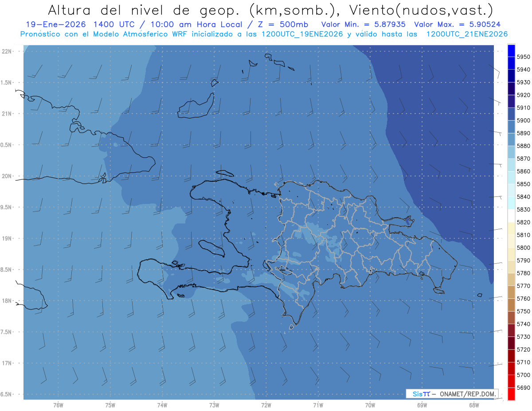Click the 21N latitude axis label

click(7, 114)
